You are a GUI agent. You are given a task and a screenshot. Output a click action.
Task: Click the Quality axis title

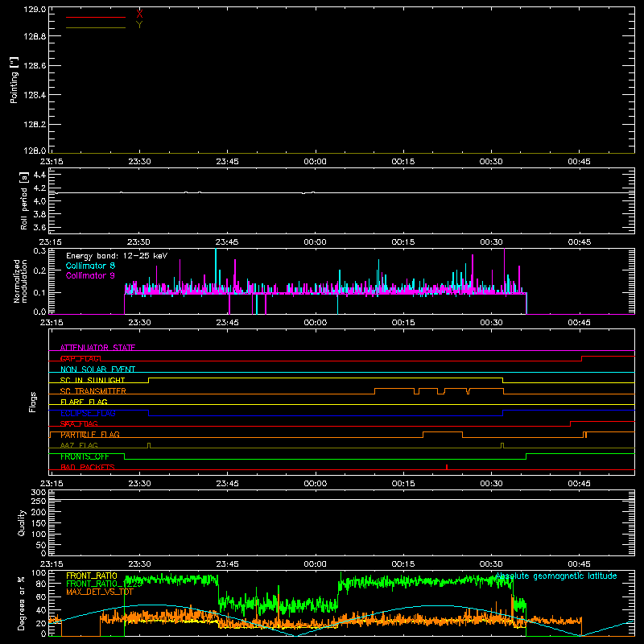tap(22, 522)
